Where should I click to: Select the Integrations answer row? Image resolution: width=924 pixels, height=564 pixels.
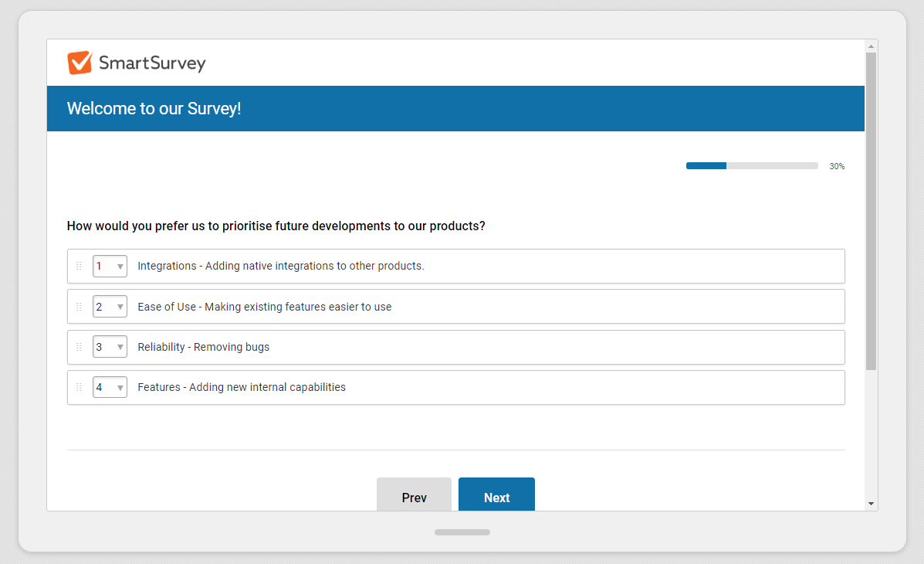click(455, 266)
